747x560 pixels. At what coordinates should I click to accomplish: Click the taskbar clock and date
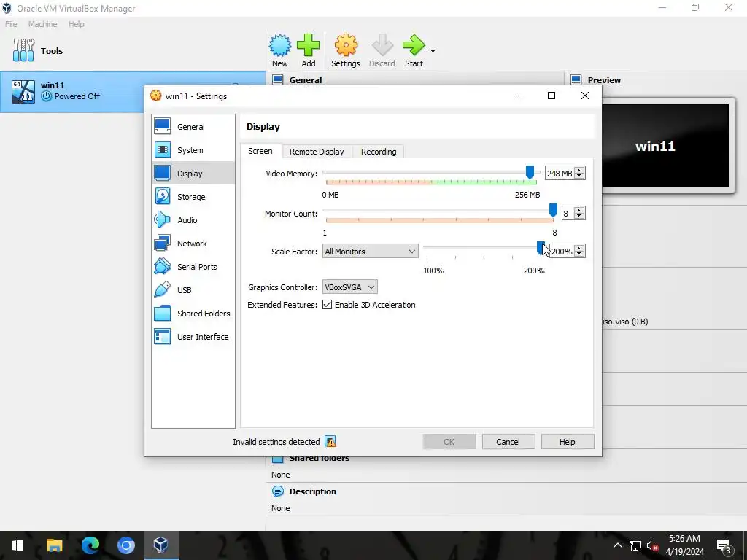684,545
